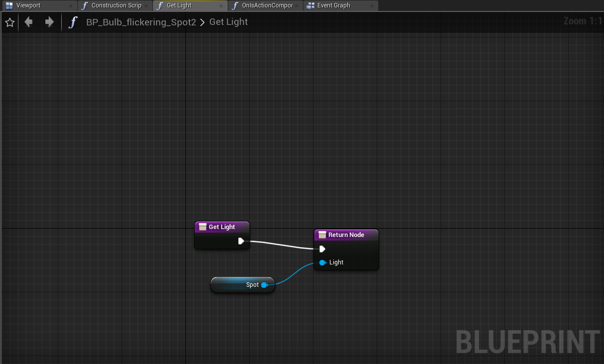This screenshot has height=364, width=604.
Task: Go back with the left arrow
Action: click(28, 22)
